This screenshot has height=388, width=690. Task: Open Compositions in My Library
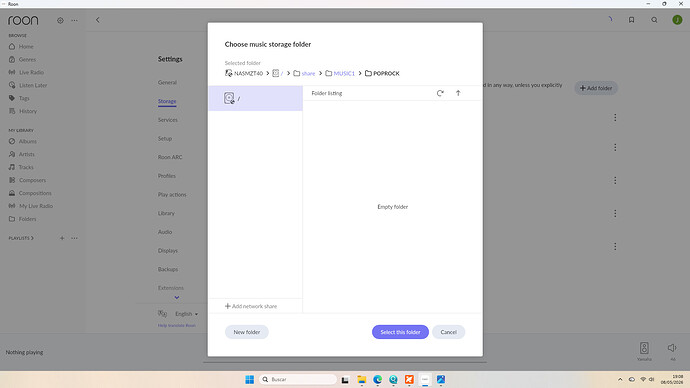point(30,193)
